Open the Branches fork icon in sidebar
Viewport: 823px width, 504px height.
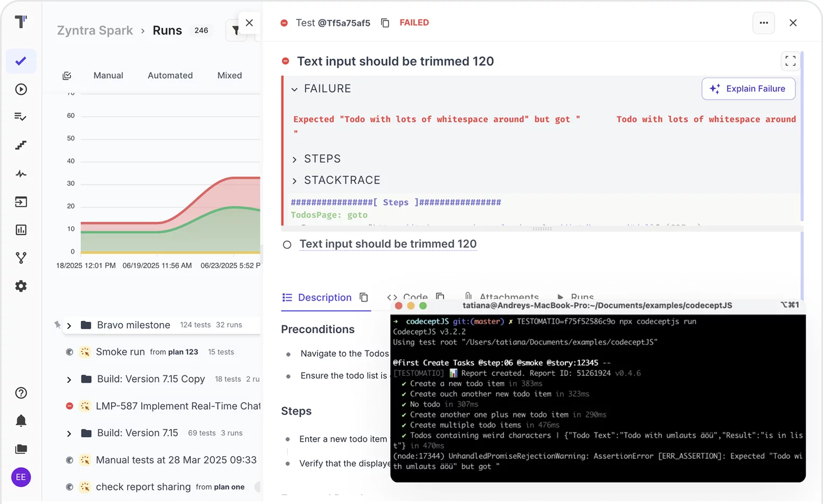(21, 258)
